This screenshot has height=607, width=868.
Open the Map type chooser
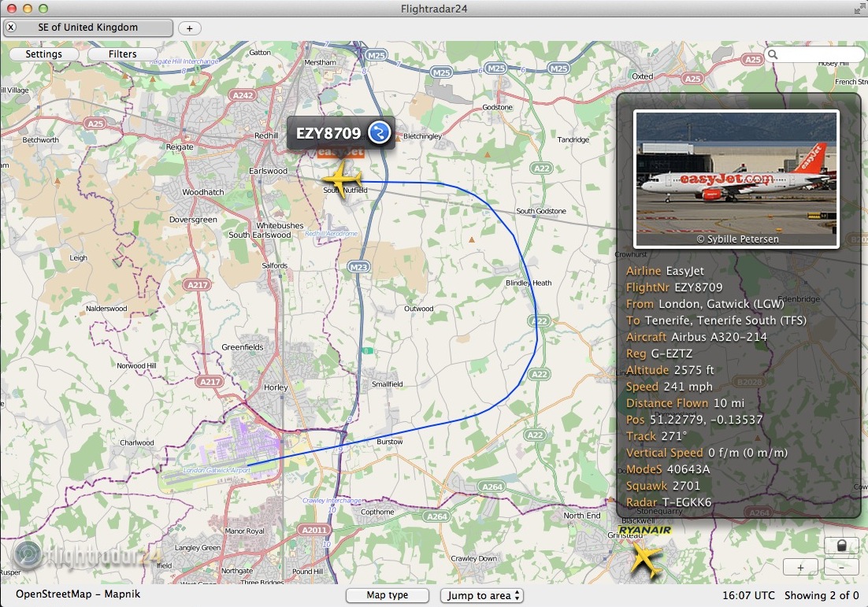(x=388, y=595)
